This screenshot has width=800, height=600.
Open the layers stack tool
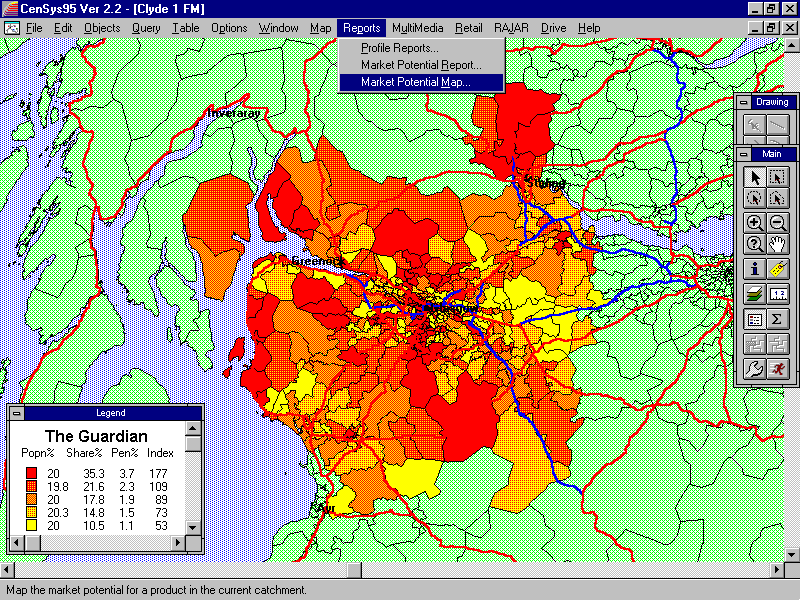(x=755, y=294)
